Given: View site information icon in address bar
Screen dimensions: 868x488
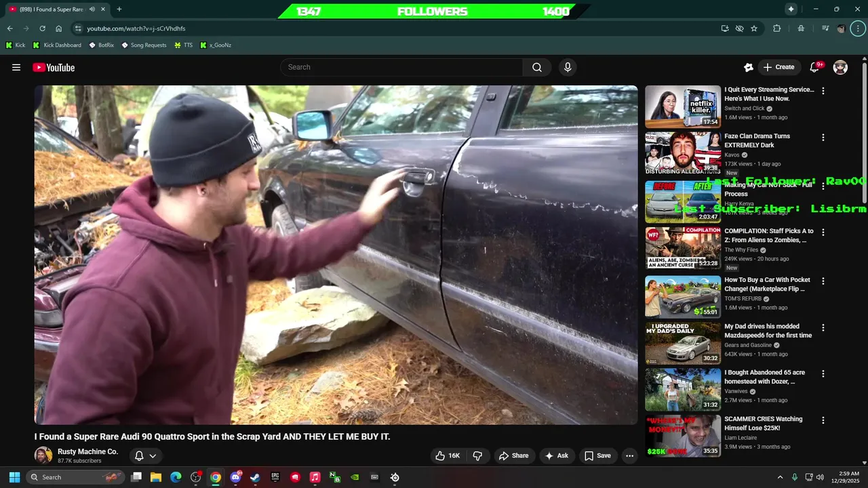Looking at the screenshot, I should (x=78, y=28).
